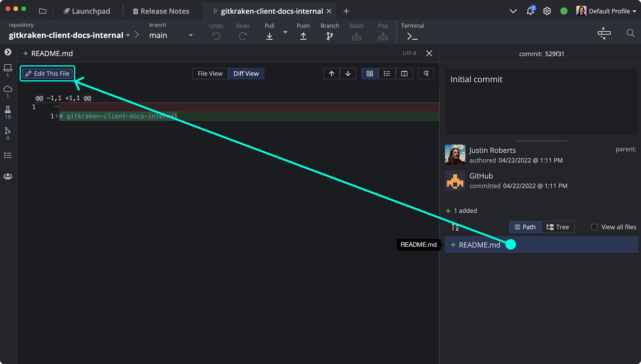This screenshot has height=364, width=641.
Task: Open the Default Profile dropdown
Action: coord(606,11)
